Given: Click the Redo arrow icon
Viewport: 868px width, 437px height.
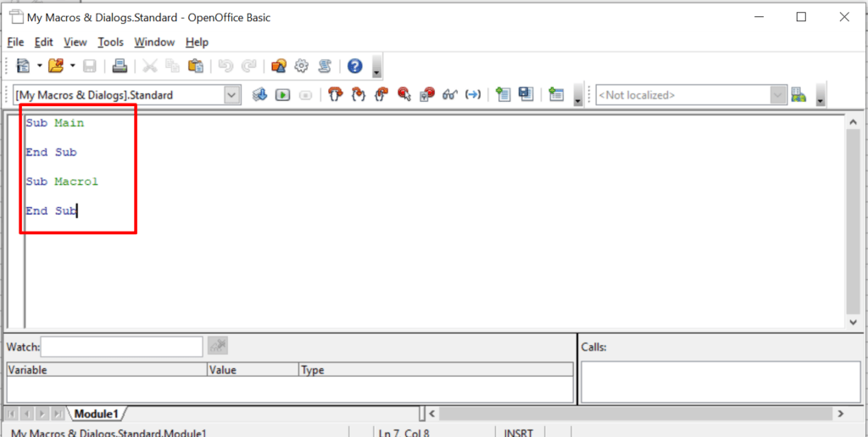Looking at the screenshot, I should tap(248, 66).
